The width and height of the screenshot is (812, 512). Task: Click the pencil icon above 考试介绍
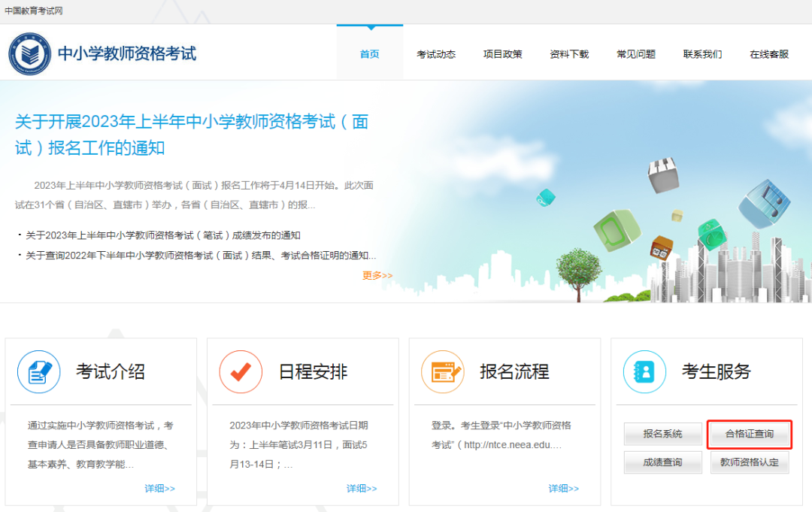pyautogui.click(x=38, y=371)
